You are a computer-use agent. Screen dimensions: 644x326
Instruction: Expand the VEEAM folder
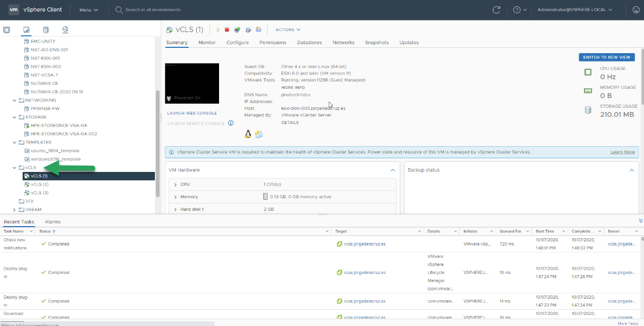(15, 210)
